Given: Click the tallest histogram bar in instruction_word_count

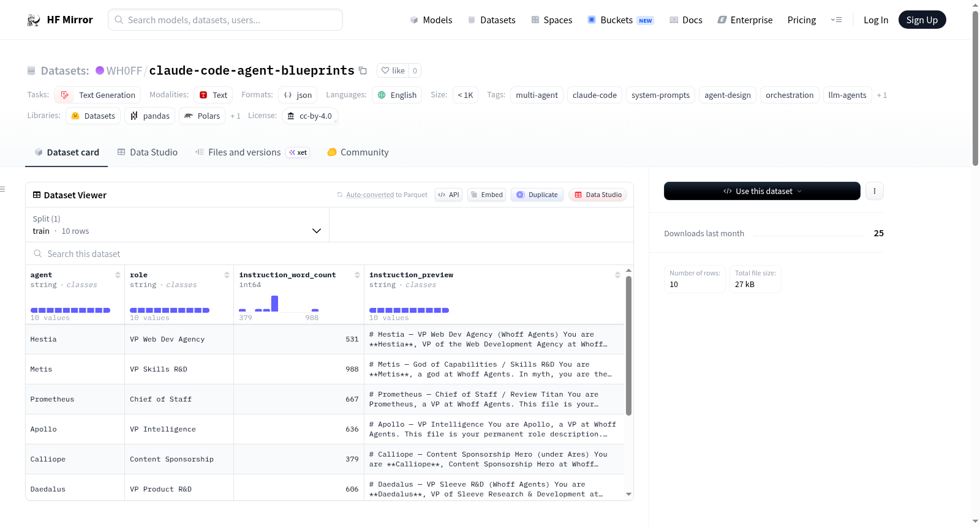Looking at the screenshot, I should [x=274, y=304].
